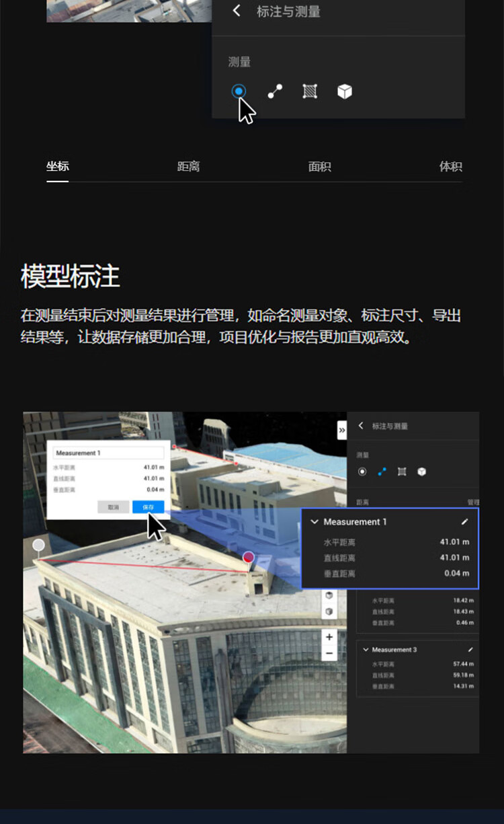
Task: Choose blue distance tool in lower panel
Action: tap(382, 472)
